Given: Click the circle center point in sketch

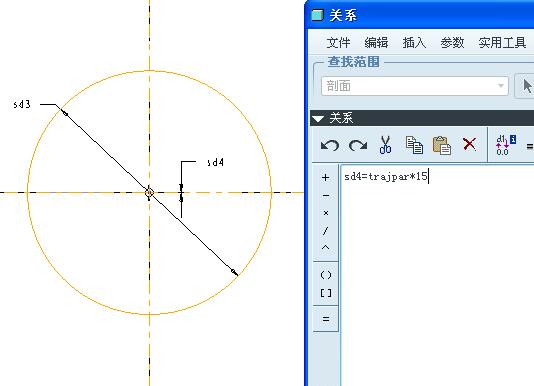Looking at the screenshot, I should coord(149,193).
